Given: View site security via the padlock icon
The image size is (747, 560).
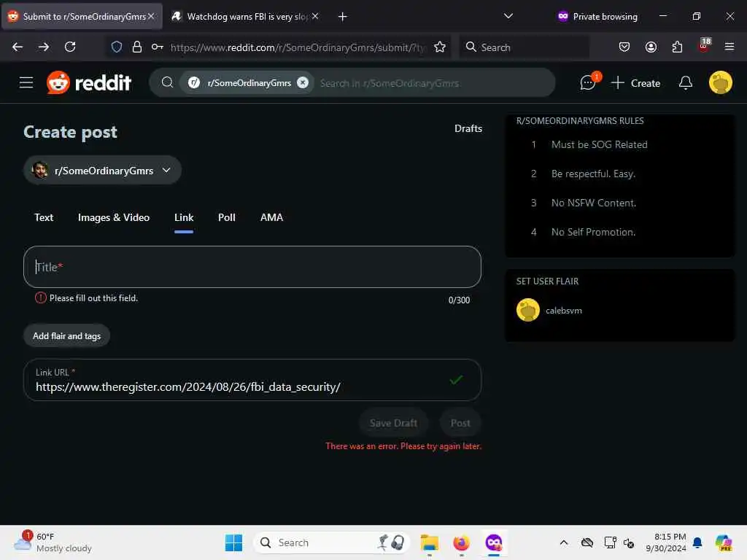Looking at the screenshot, I should click(137, 47).
